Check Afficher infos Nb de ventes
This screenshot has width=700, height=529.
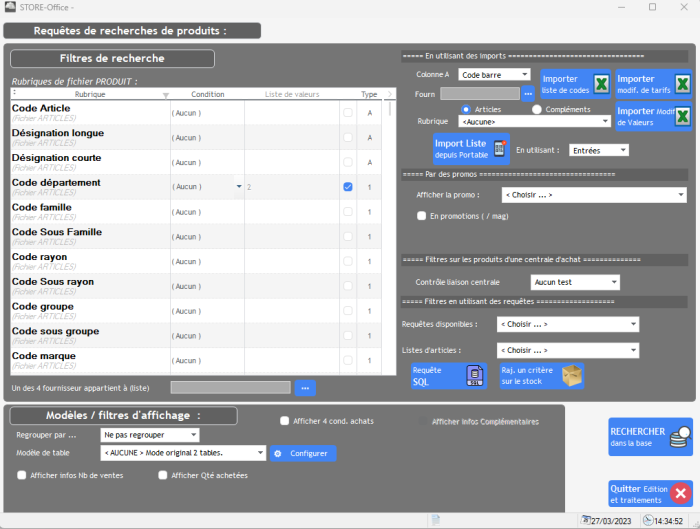[22, 475]
